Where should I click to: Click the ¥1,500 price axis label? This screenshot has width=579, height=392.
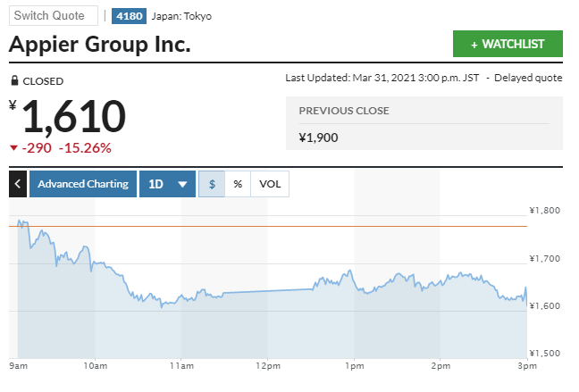pos(545,353)
